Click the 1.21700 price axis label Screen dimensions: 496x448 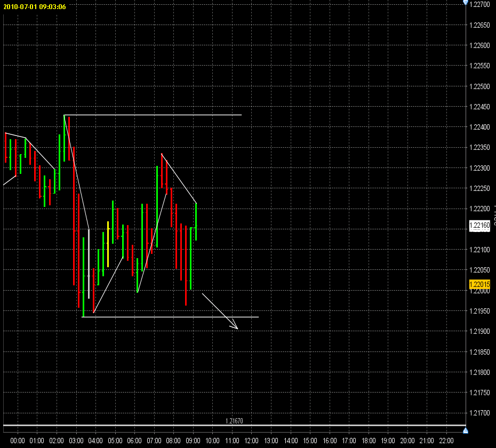[480, 413]
